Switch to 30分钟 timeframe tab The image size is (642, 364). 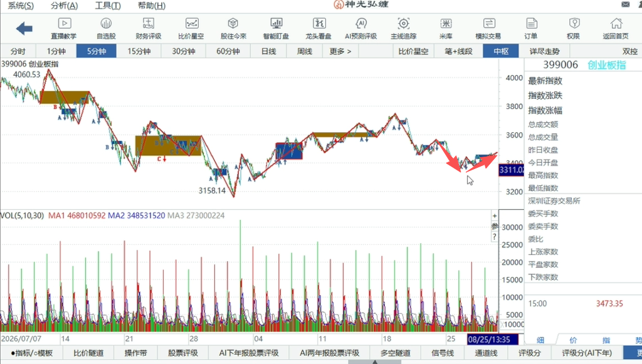pyautogui.click(x=184, y=51)
